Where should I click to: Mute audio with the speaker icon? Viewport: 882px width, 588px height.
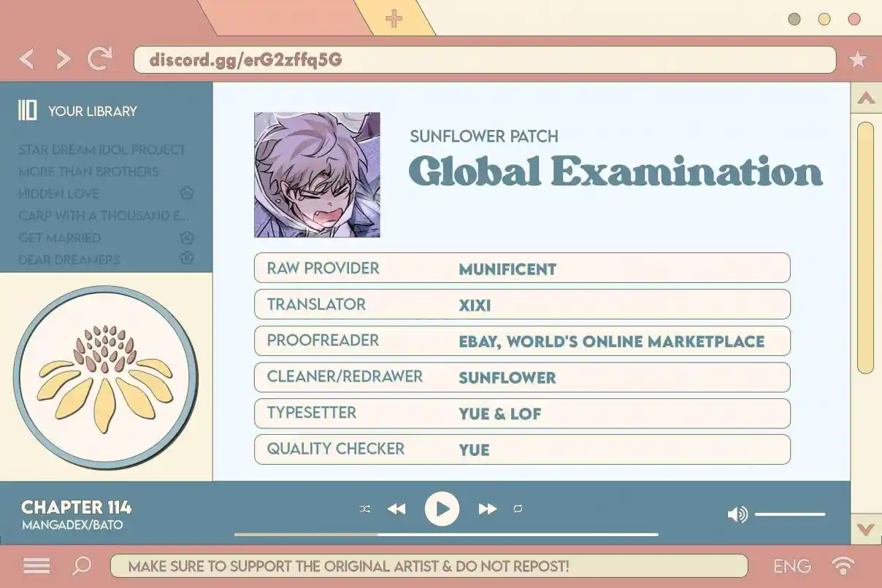click(x=737, y=514)
